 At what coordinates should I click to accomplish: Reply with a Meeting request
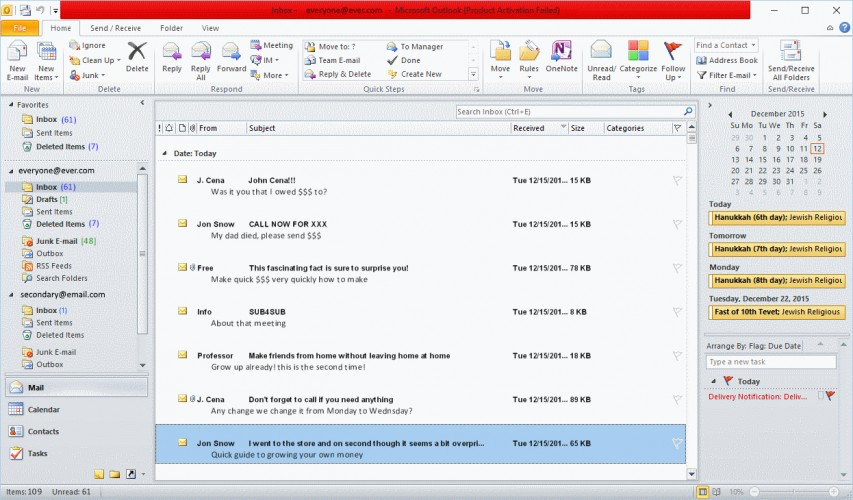(x=271, y=45)
